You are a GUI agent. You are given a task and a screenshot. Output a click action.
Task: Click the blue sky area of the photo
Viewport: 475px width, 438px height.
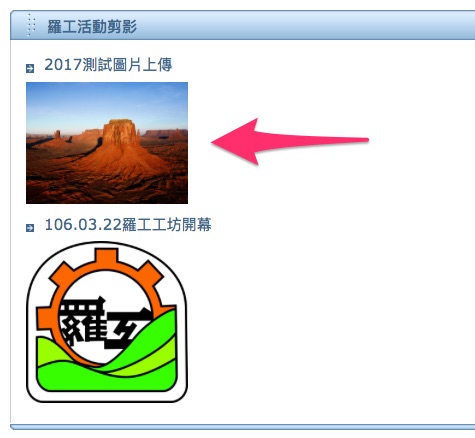[x=107, y=102]
